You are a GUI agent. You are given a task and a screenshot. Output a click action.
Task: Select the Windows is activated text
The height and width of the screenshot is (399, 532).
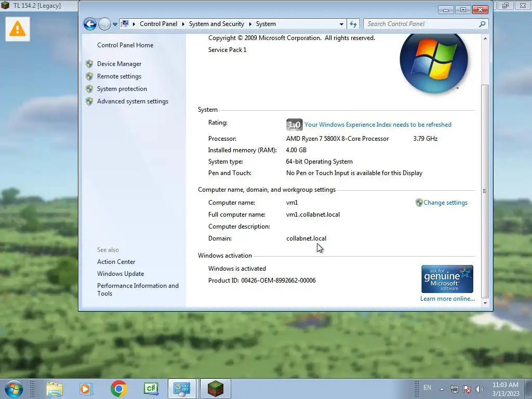click(237, 269)
